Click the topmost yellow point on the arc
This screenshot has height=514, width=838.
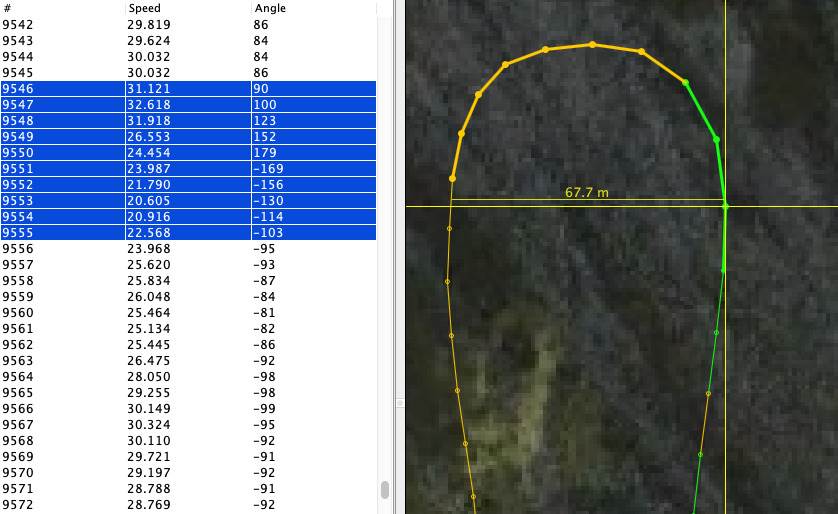[592, 44]
